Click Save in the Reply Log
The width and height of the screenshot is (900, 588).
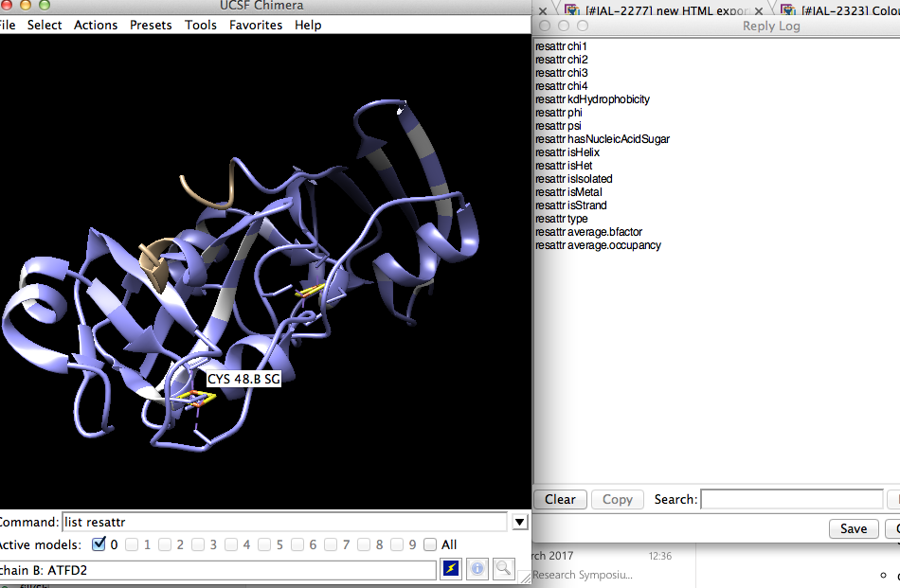pyautogui.click(x=853, y=528)
